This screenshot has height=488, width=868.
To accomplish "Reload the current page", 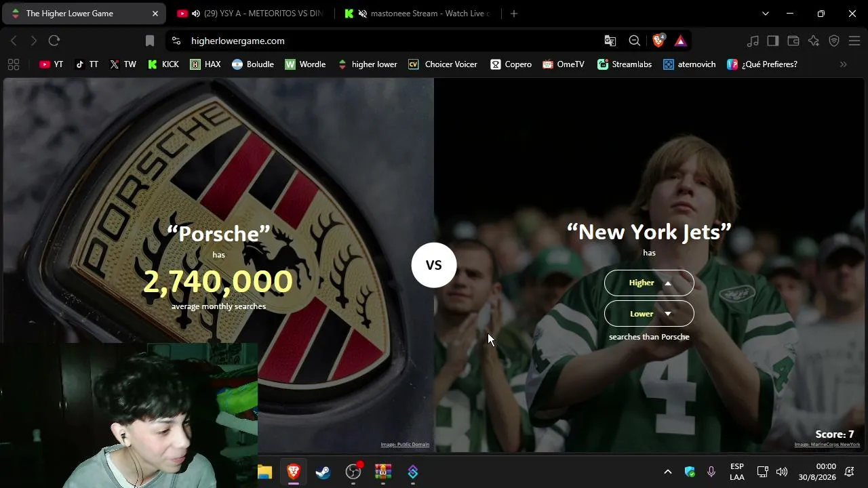I will coord(54,41).
